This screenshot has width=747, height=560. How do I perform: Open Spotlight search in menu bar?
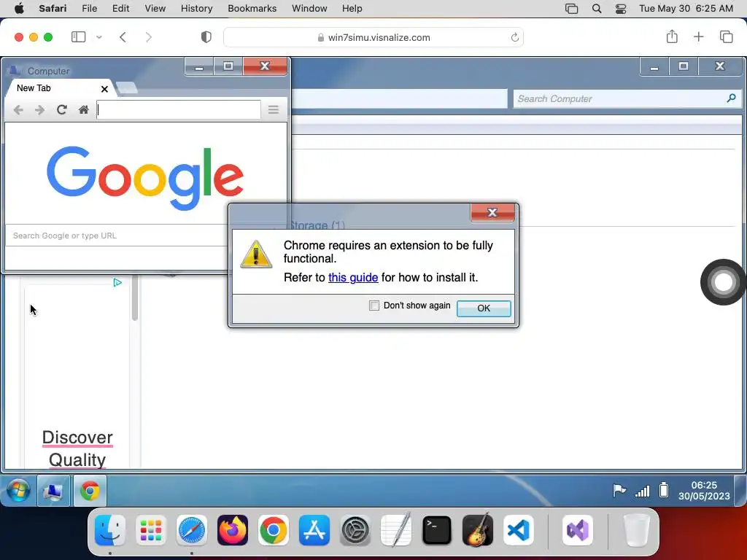(x=597, y=9)
